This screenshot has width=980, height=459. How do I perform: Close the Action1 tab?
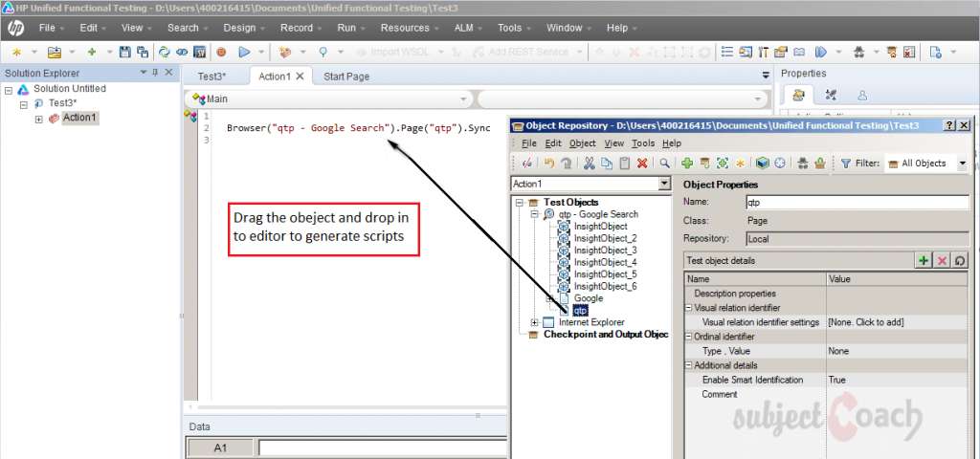tap(300, 76)
